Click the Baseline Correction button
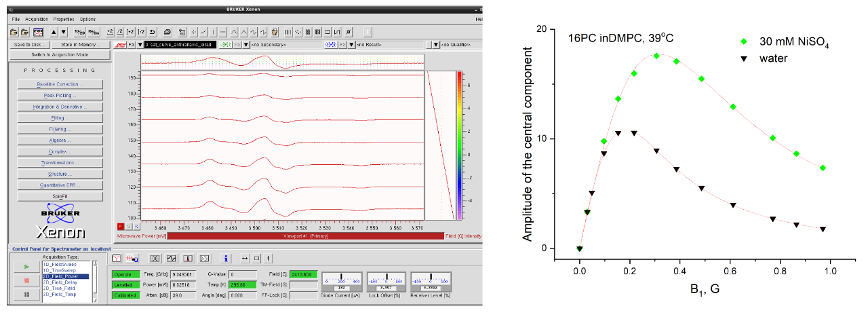The width and height of the screenshot is (868, 317). 60,84
